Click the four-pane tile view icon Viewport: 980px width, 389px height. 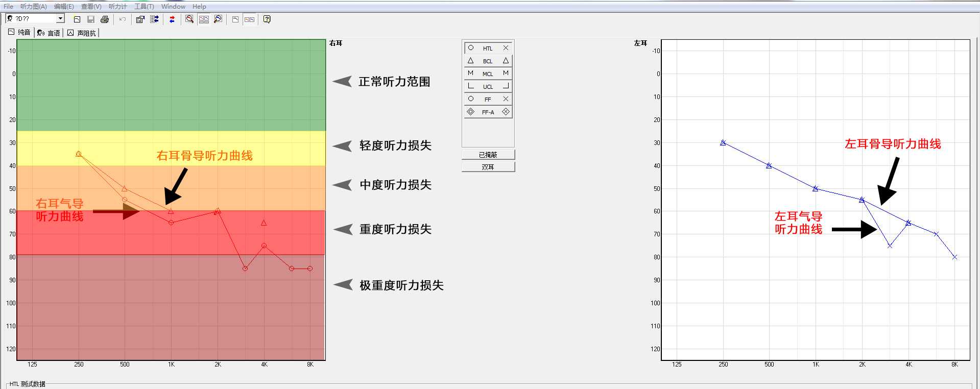[204, 19]
